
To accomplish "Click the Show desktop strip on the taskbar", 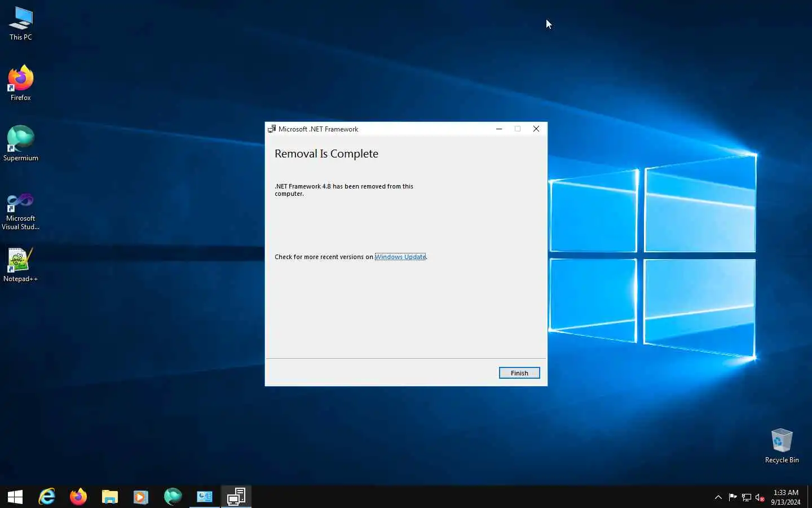I will coord(810,497).
